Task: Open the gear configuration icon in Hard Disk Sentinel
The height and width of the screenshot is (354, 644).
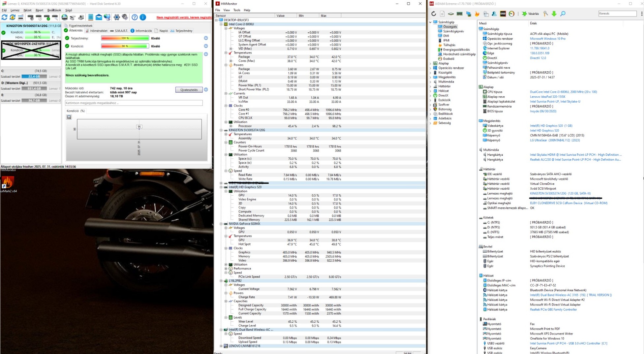Action: [x=117, y=17]
